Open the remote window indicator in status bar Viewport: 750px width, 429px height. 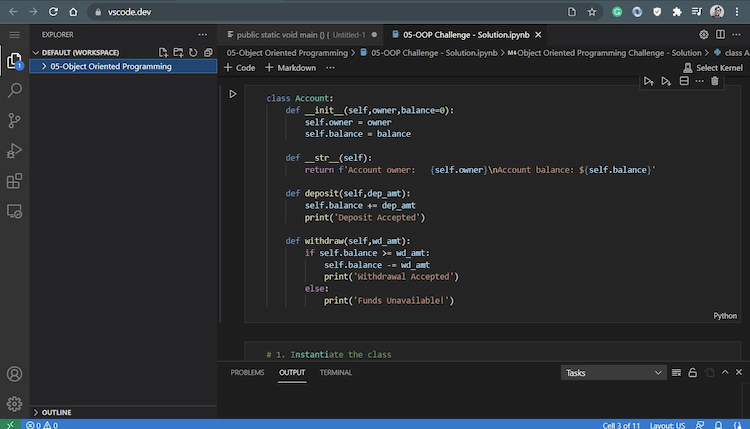tap(10, 424)
